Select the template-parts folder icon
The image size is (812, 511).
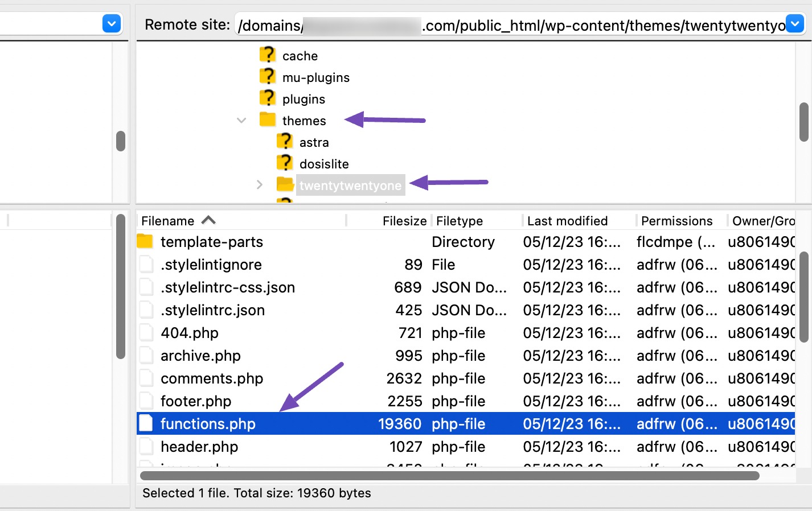click(x=145, y=241)
